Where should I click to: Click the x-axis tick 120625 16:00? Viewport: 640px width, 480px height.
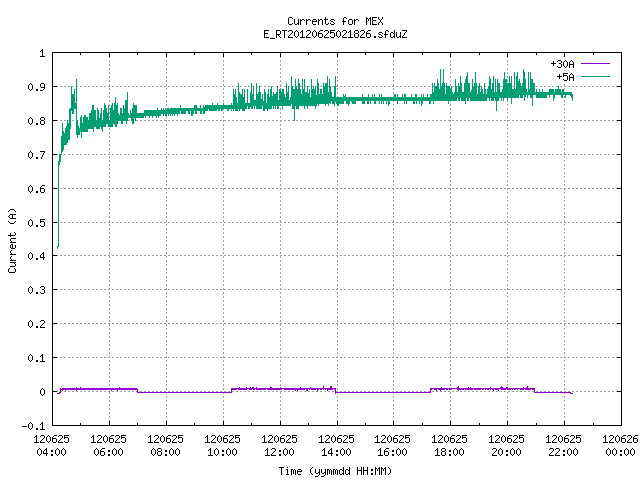(x=393, y=446)
